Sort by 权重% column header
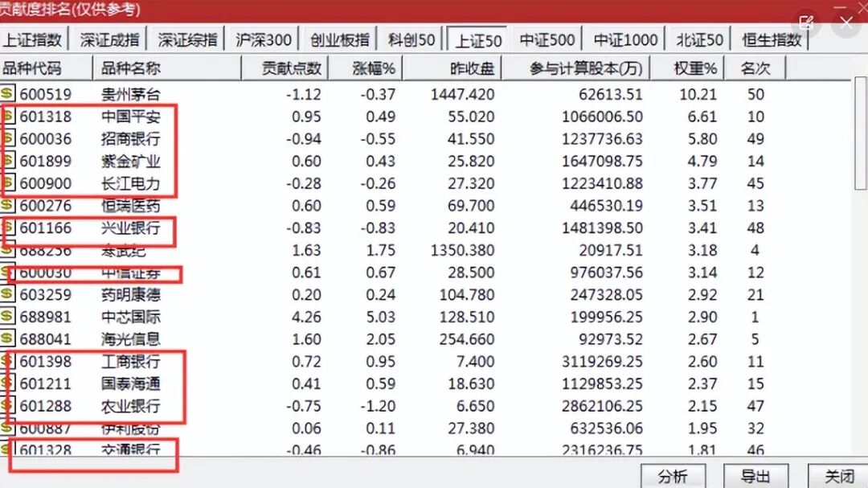 coord(687,68)
